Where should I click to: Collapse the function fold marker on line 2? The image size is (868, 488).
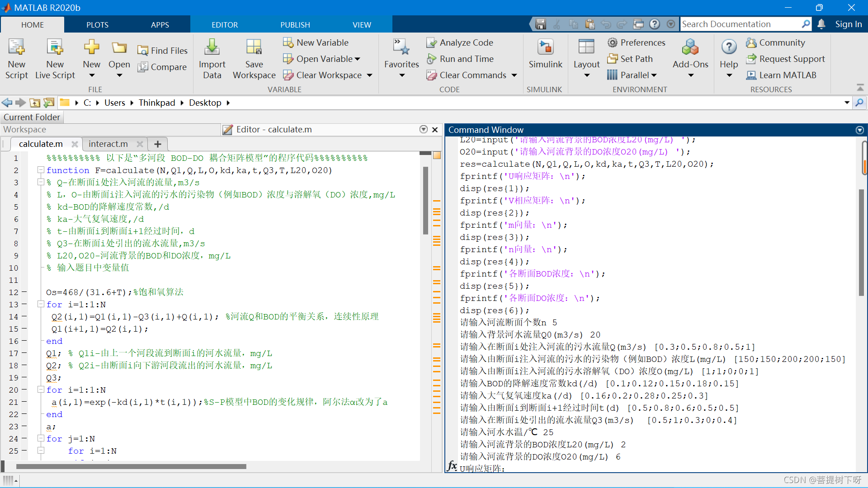pos(41,170)
